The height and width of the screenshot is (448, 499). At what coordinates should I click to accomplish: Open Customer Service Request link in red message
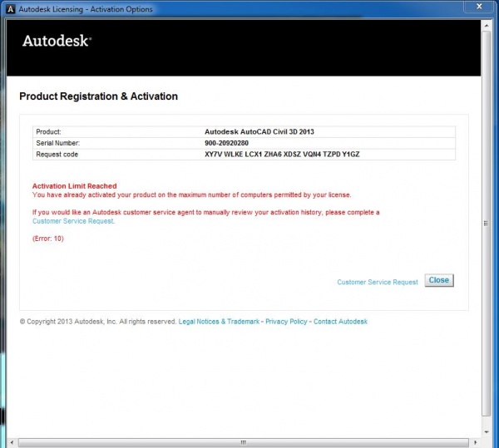click(73, 221)
